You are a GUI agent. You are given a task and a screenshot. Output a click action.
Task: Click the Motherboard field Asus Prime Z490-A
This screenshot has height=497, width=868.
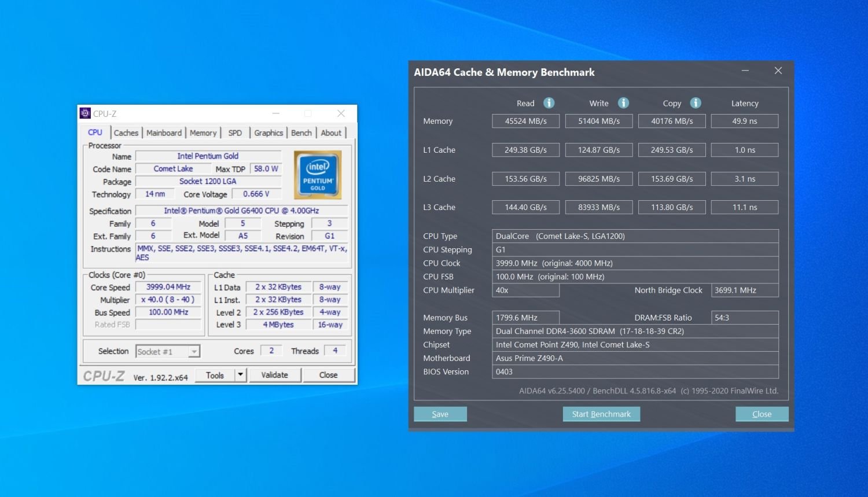coord(635,358)
